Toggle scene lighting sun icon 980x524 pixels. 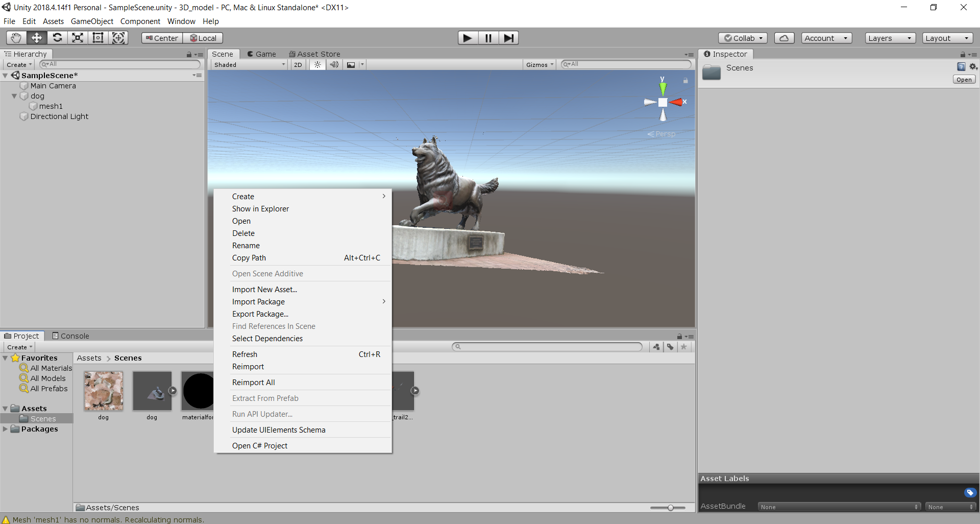[x=317, y=64]
